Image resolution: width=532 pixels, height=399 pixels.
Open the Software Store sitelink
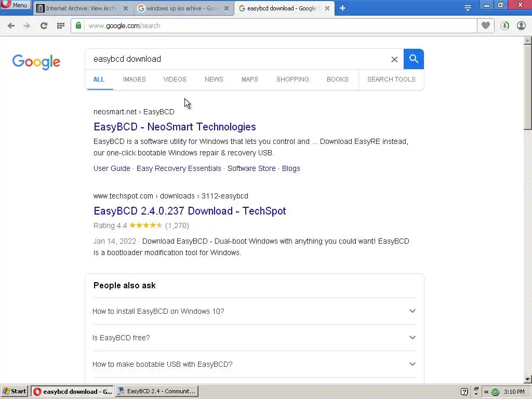point(251,168)
